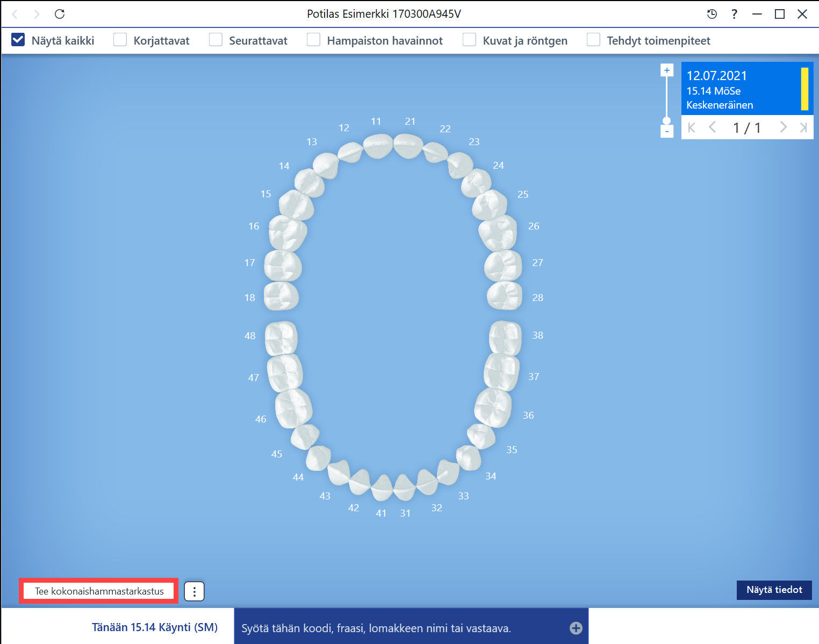Click the zoom in plus button
819x644 pixels.
click(667, 70)
